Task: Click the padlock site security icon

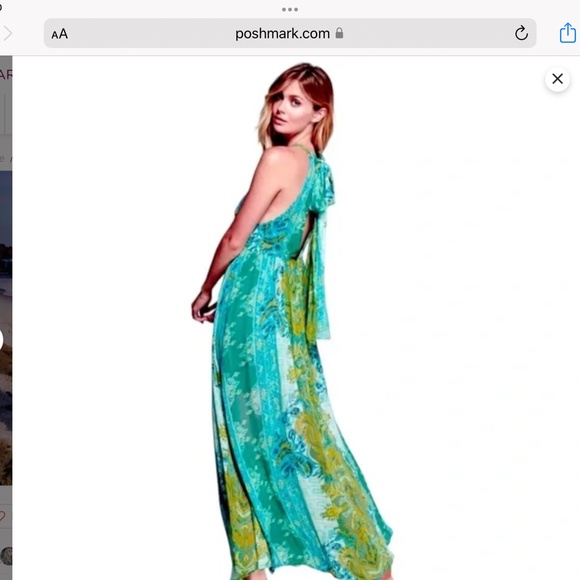Action: click(339, 33)
